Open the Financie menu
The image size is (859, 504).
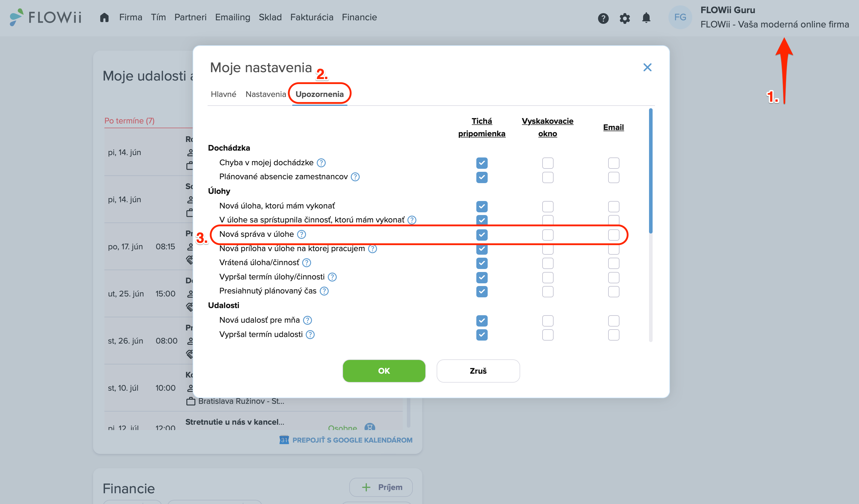pos(359,17)
